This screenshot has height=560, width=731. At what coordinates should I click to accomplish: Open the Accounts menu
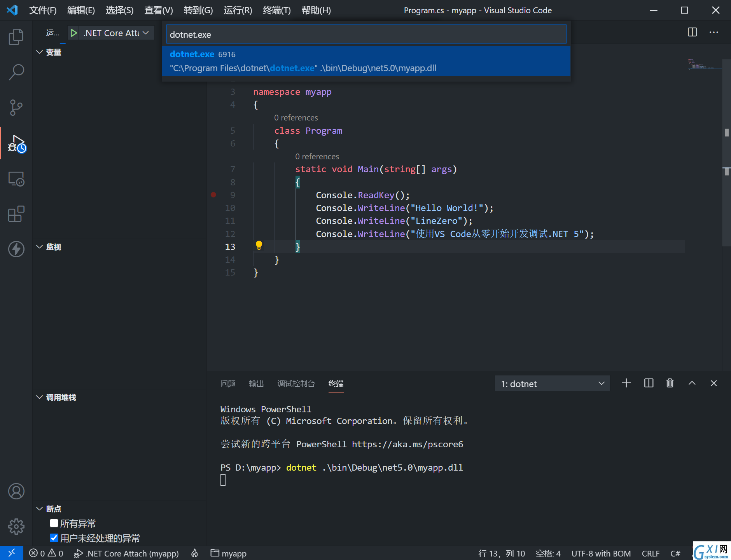(x=16, y=491)
